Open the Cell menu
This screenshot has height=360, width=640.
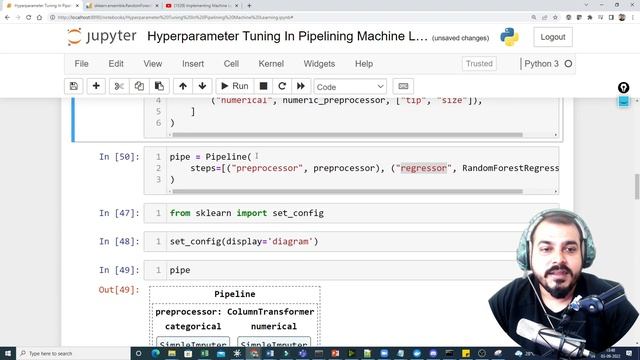point(231,64)
